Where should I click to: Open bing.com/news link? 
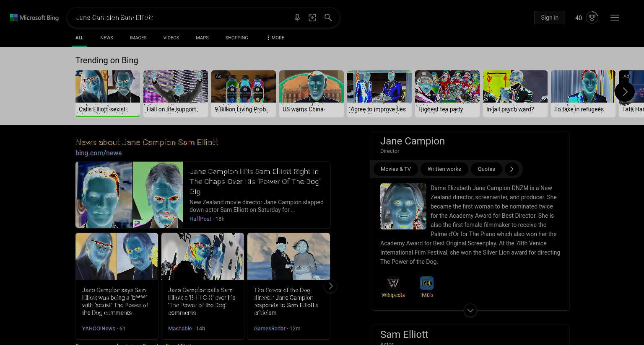pyautogui.click(x=99, y=153)
